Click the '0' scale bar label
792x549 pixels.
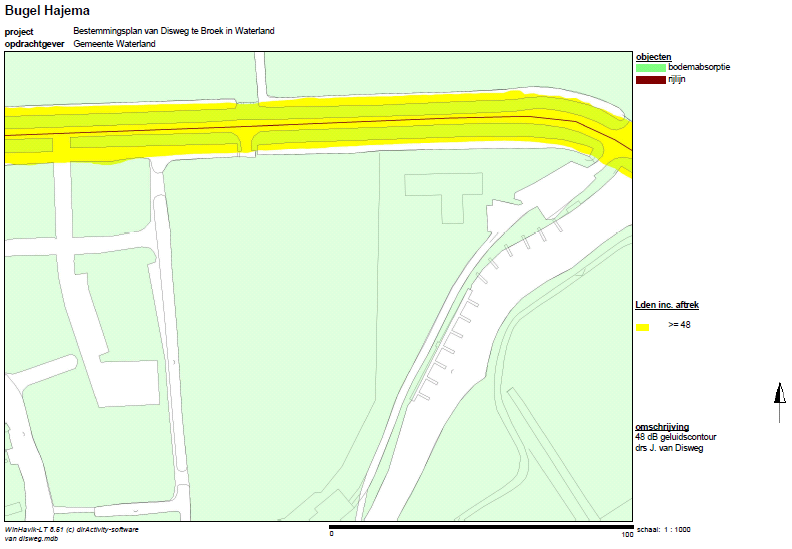331,534
